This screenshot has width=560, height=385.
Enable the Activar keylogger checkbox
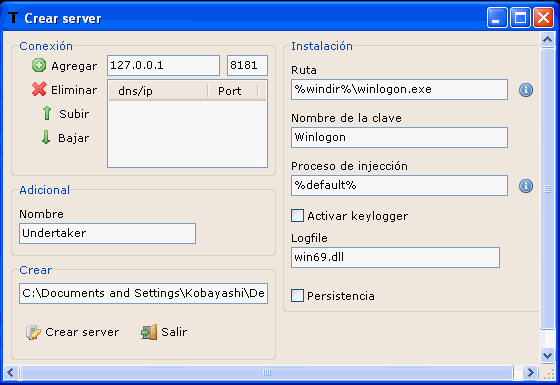[x=297, y=216]
